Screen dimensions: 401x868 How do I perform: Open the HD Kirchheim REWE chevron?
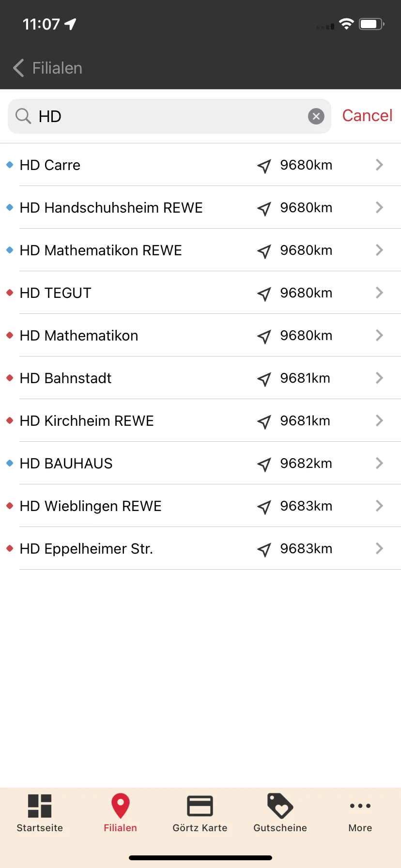tap(379, 420)
